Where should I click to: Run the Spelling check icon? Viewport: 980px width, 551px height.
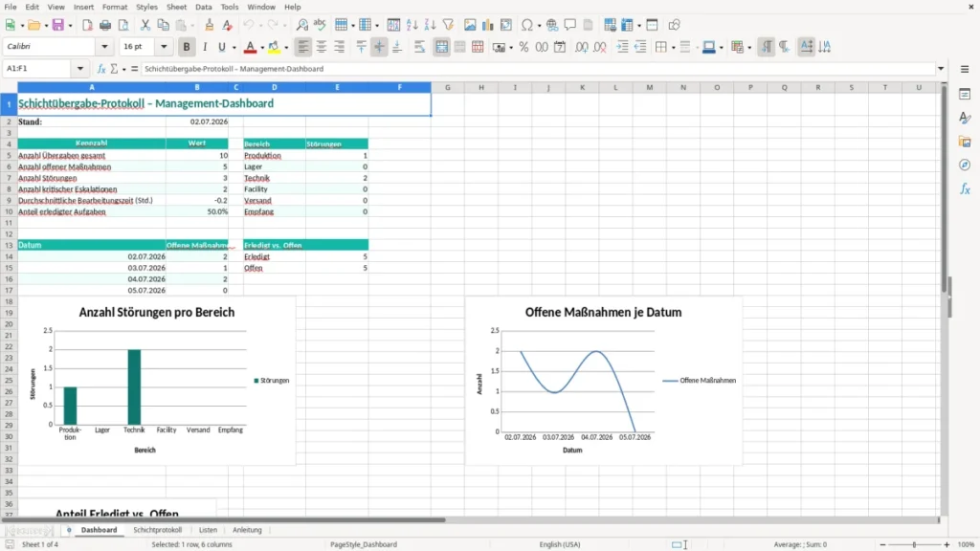coord(320,25)
